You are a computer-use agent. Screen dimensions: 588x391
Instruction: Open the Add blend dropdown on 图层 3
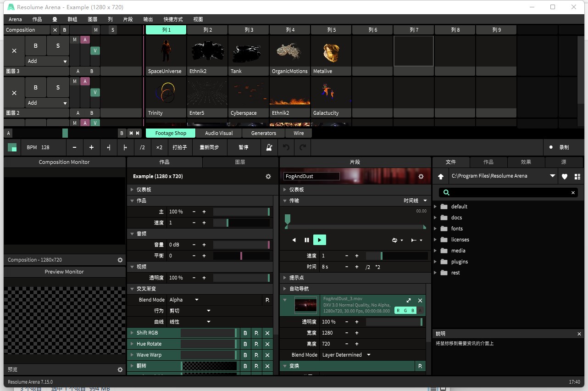point(47,61)
